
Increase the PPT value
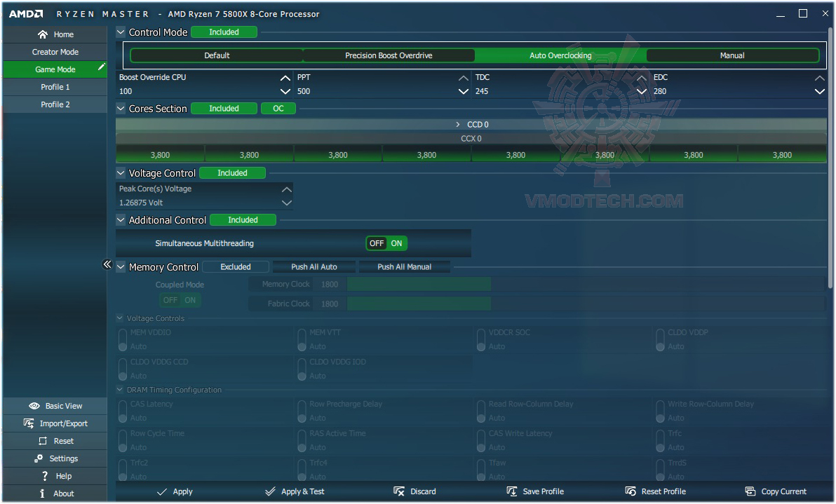click(464, 78)
